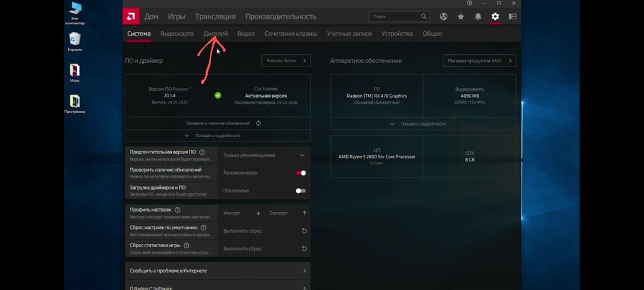Click the help icon beside Профиль настроек
Image resolution: width=644 pixels, height=290 pixels.
[178, 210]
